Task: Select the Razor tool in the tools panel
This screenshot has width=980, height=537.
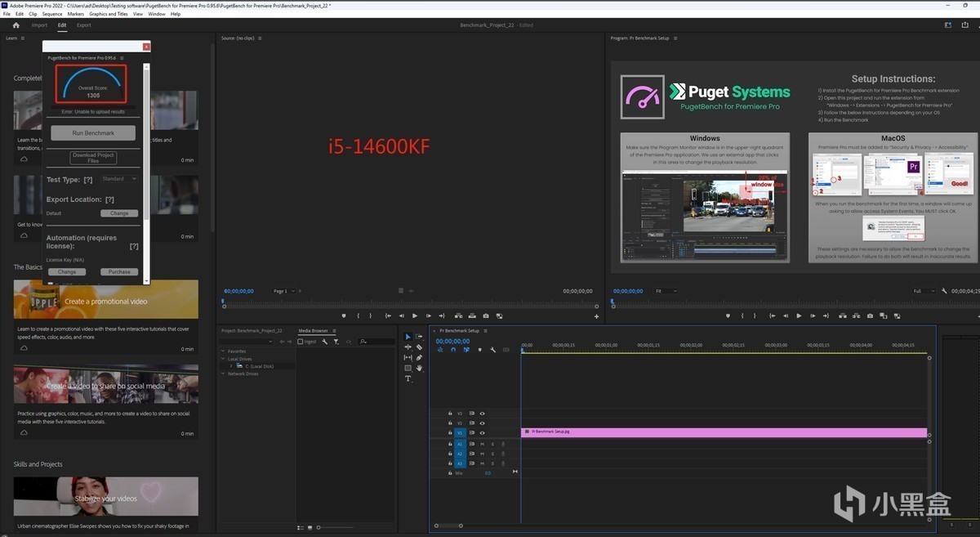Action: click(419, 347)
